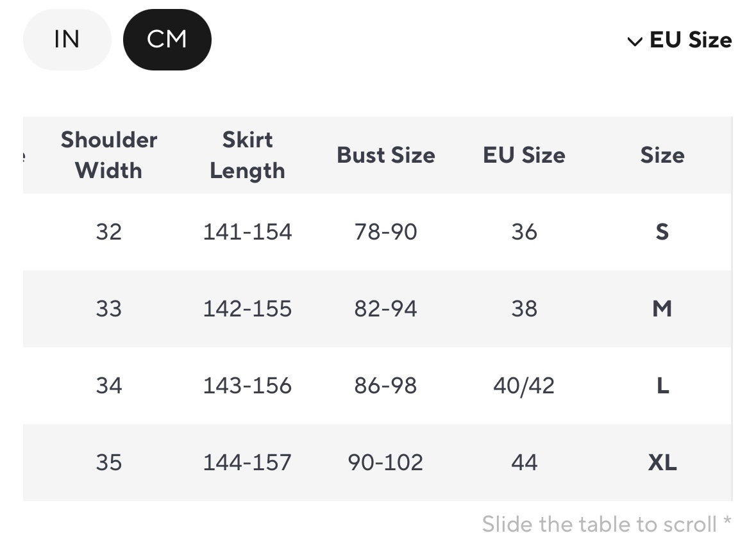Click the EU Size table column header
This screenshot has height=533, width=756.
pos(524,155)
